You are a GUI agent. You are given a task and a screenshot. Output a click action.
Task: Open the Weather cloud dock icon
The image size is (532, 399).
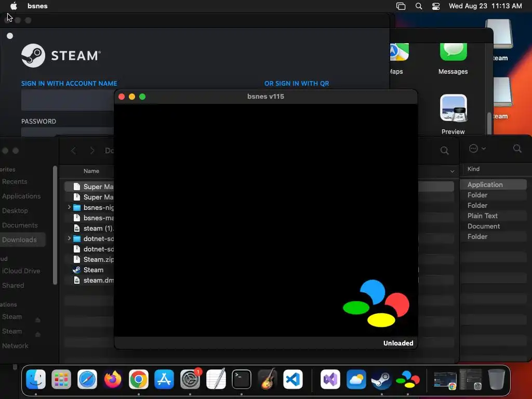point(356,379)
